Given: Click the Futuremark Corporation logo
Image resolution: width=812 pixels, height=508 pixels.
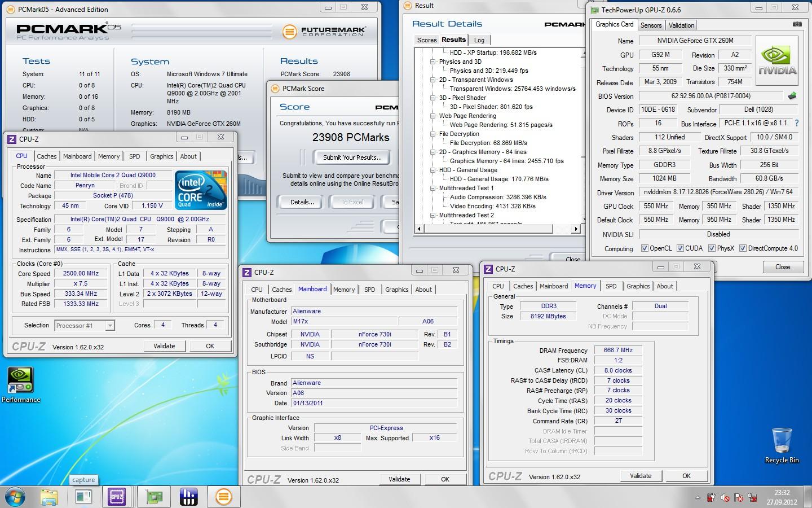Looking at the screenshot, I should point(324,31).
